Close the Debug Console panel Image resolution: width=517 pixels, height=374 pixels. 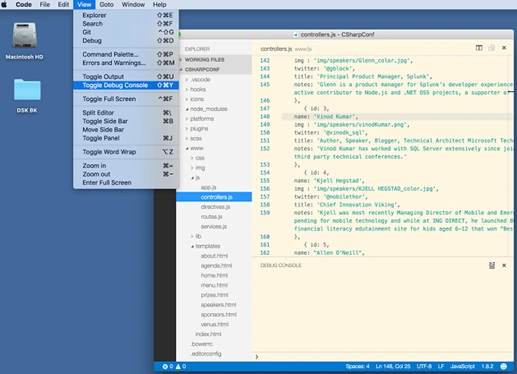(504, 265)
